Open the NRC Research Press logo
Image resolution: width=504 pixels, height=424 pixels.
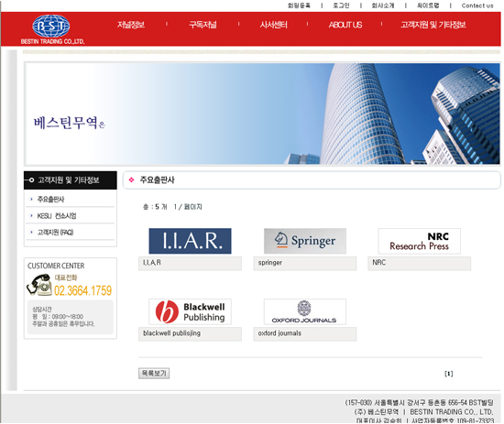tap(420, 241)
